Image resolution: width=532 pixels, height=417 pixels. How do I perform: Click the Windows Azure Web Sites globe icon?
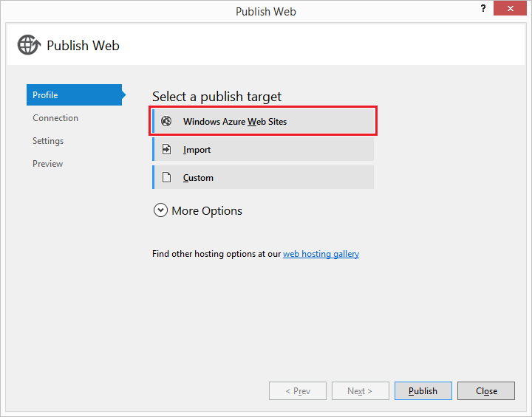(x=166, y=121)
